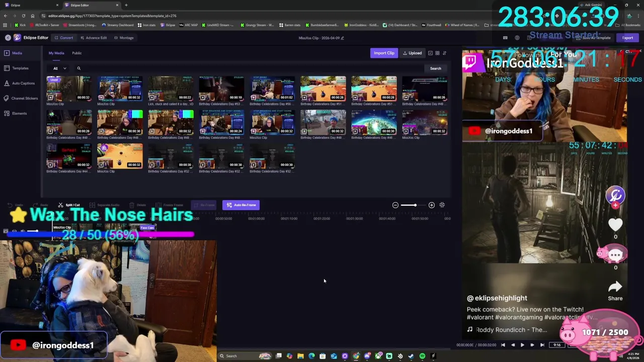The width and height of the screenshot is (644, 362).
Task: Open the Wheel of Names bookmark
Action: [x=462, y=25]
